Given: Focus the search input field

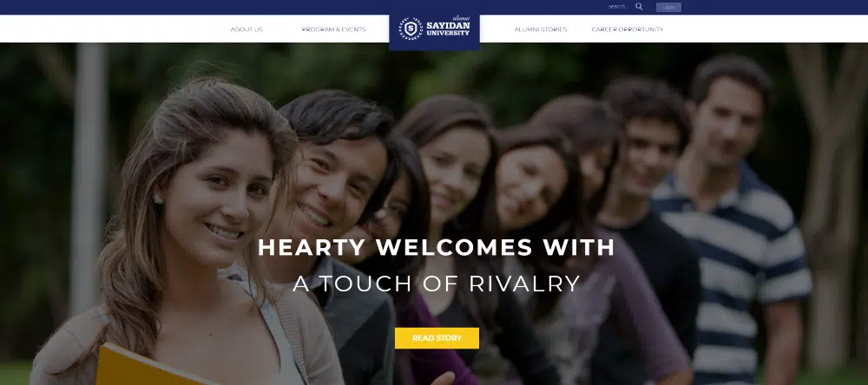Looking at the screenshot, I should 619,7.
